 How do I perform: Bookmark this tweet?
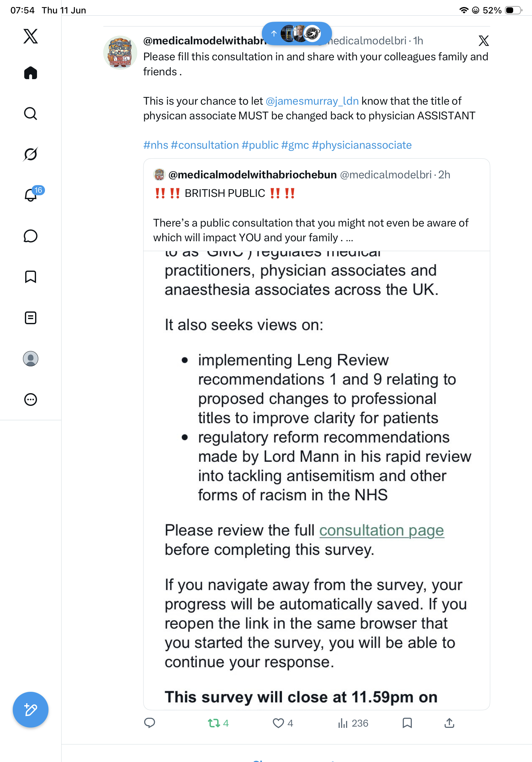click(407, 723)
